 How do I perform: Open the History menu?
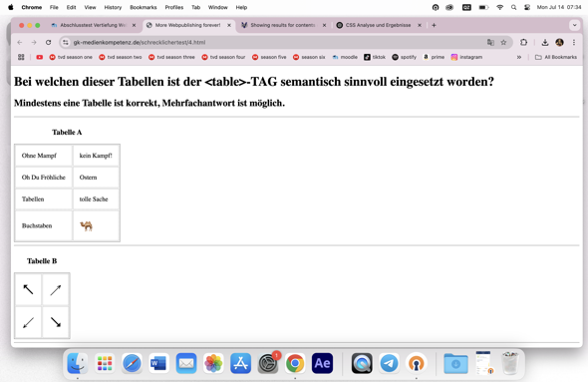click(x=113, y=7)
